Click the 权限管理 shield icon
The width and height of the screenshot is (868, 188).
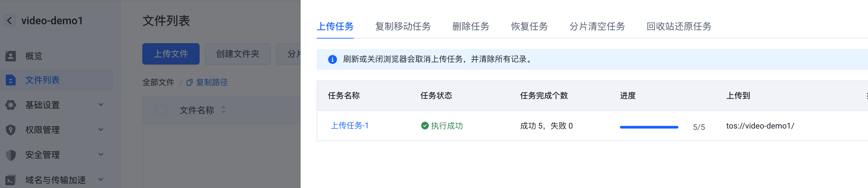point(10,130)
